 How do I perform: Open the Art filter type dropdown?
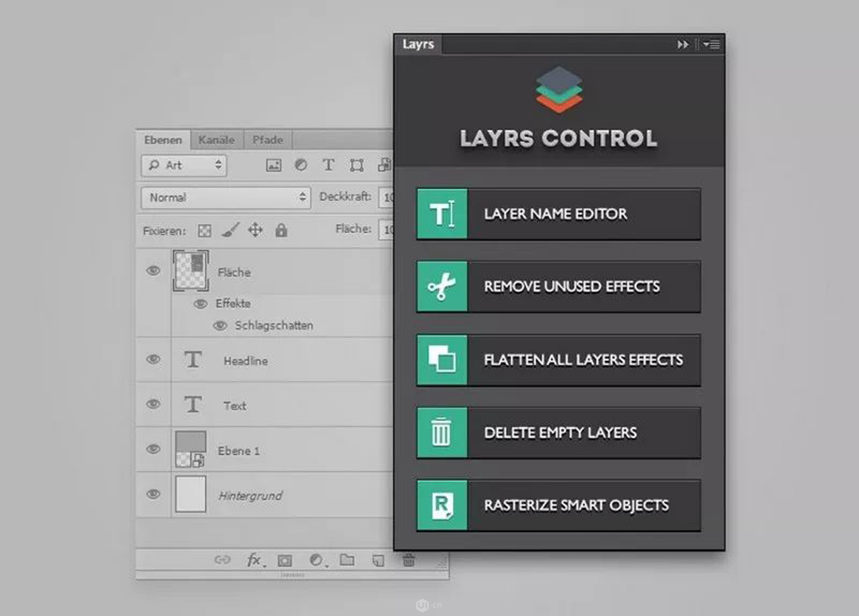pos(184,165)
